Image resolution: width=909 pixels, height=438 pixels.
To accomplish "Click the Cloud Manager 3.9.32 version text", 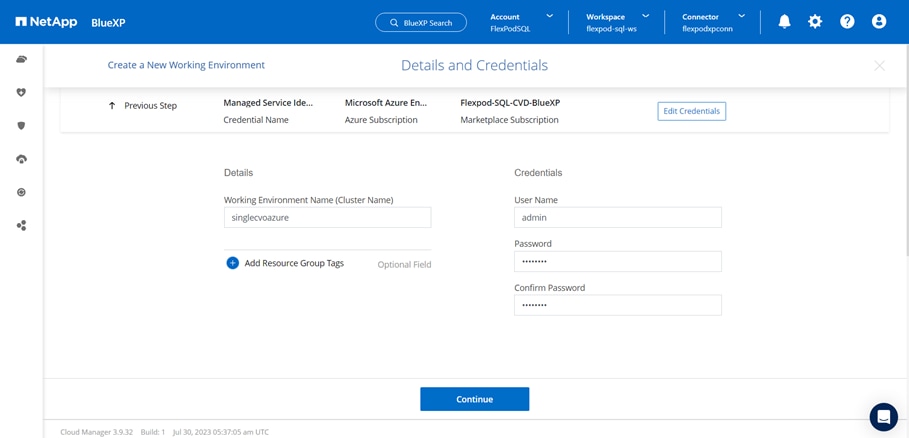I will pos(97,432).
